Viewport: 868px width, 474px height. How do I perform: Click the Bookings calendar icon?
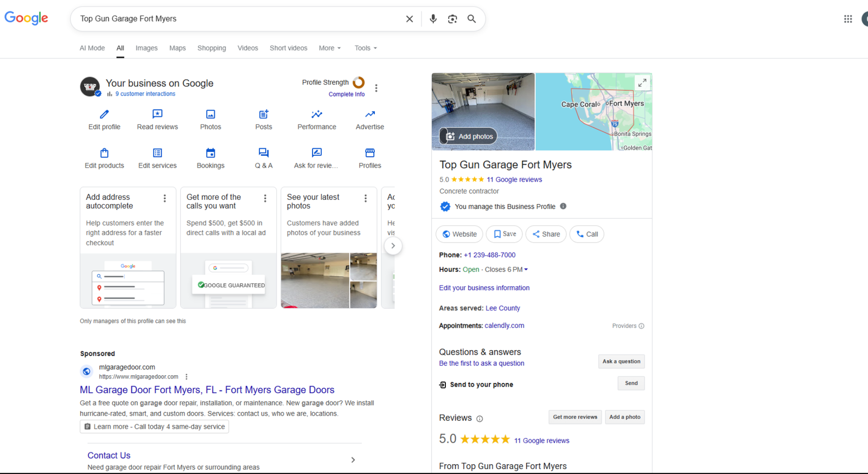point(210,153)
